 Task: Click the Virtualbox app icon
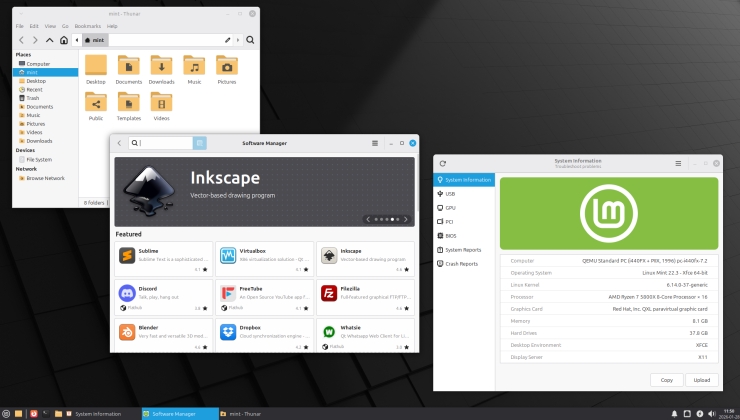(228, 256)
